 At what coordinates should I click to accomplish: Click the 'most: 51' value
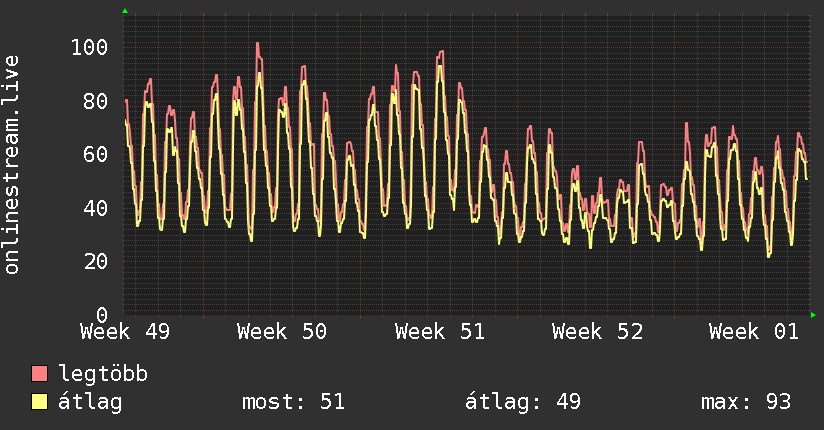coord(293,402)
